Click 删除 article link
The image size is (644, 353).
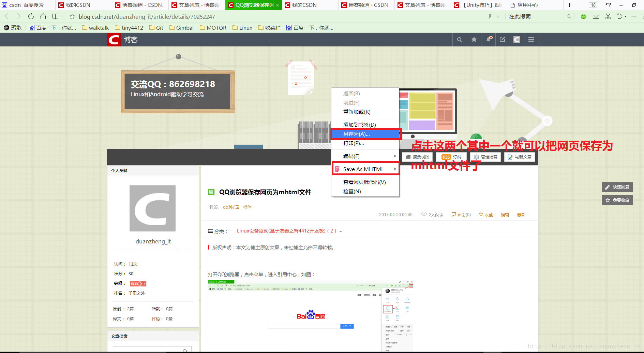521,215
